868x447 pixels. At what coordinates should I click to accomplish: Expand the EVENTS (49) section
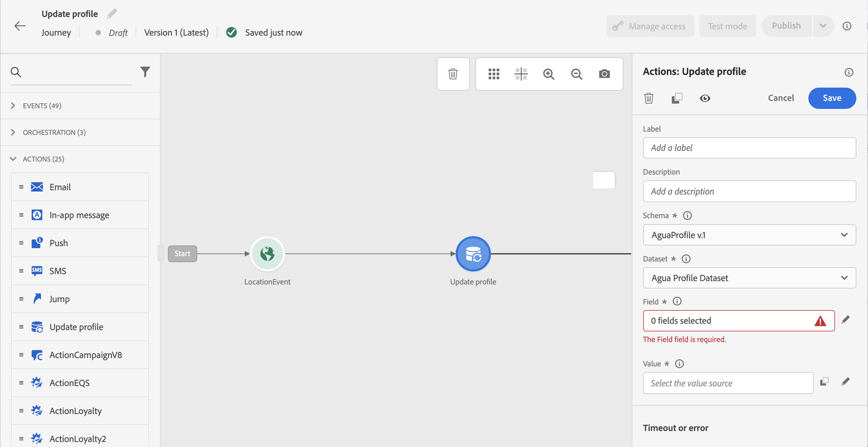[42, 106]
